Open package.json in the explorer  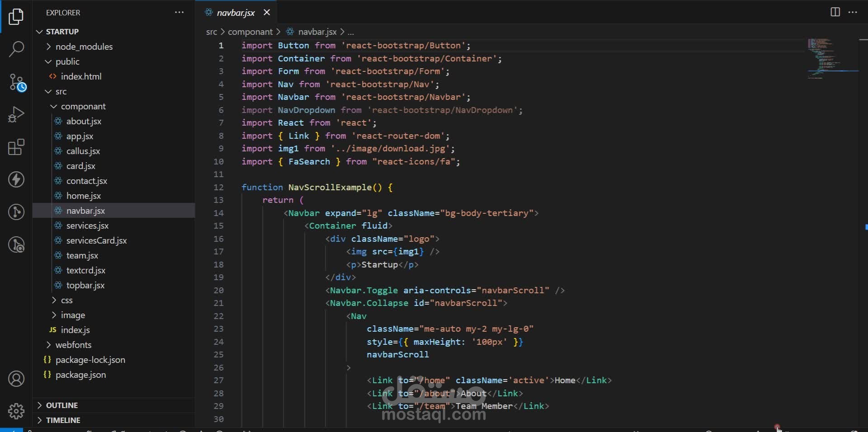[x=80, y=375]
